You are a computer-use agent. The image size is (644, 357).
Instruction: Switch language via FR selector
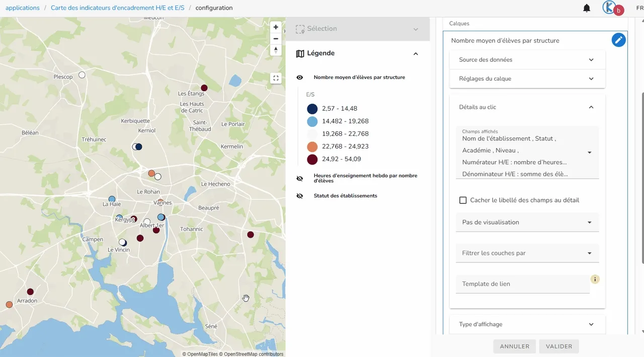(x=639, y=8)
